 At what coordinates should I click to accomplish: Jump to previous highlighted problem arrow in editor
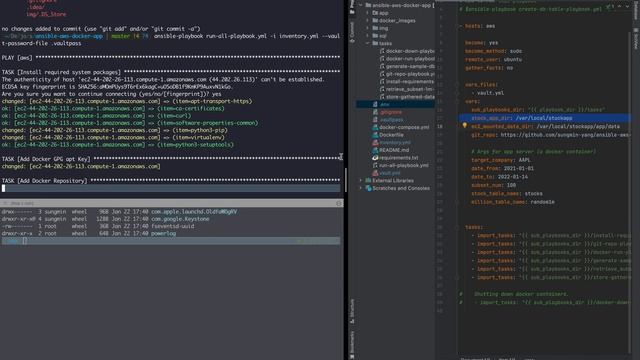619,6
